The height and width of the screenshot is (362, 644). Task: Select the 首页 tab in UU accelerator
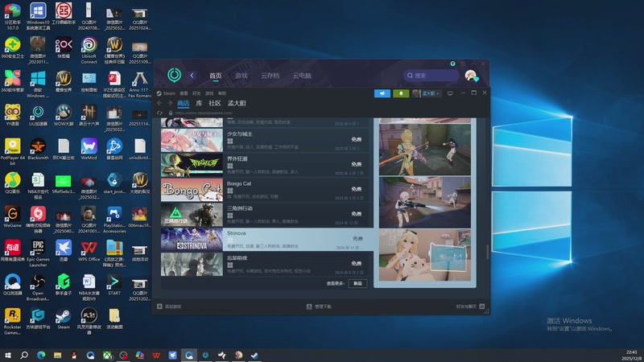pyautogui.click(x=215, y=76)
